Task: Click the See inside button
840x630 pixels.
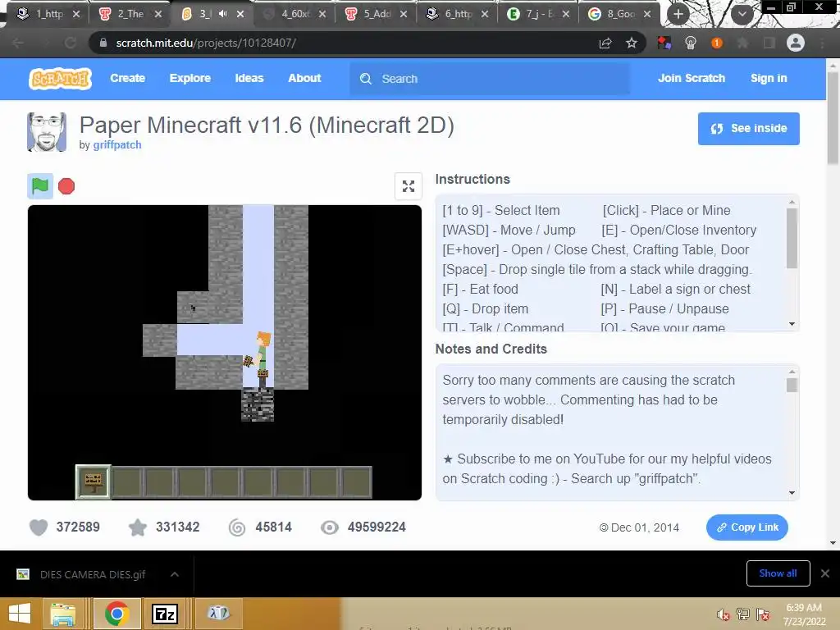Action: click(x=748, y=129)
